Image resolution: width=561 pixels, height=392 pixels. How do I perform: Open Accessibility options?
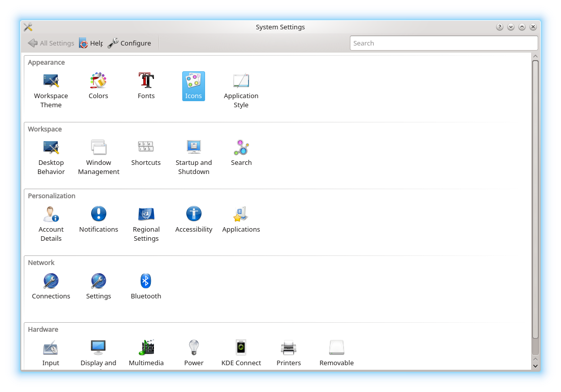[x=193, y=219]
